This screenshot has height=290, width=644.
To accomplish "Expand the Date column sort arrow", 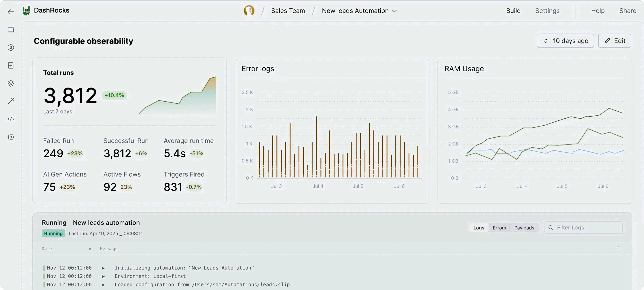I will pos(90,249).
